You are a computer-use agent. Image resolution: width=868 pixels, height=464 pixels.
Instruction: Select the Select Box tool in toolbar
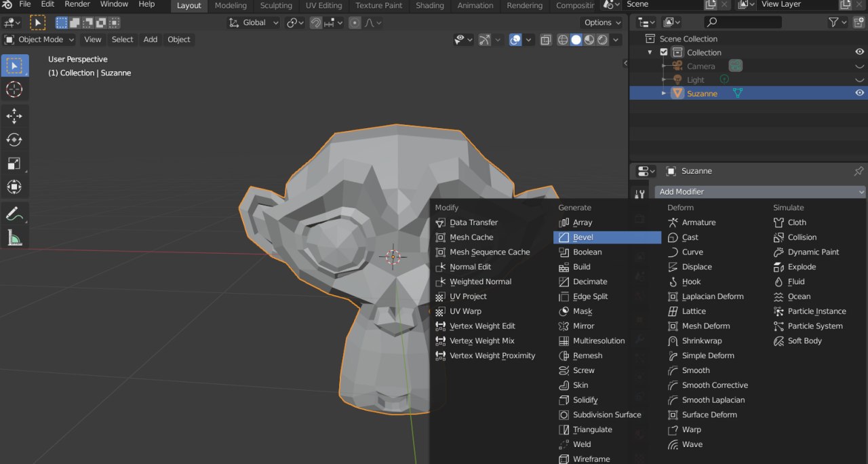pyautogui.click(x=15, y=66)
